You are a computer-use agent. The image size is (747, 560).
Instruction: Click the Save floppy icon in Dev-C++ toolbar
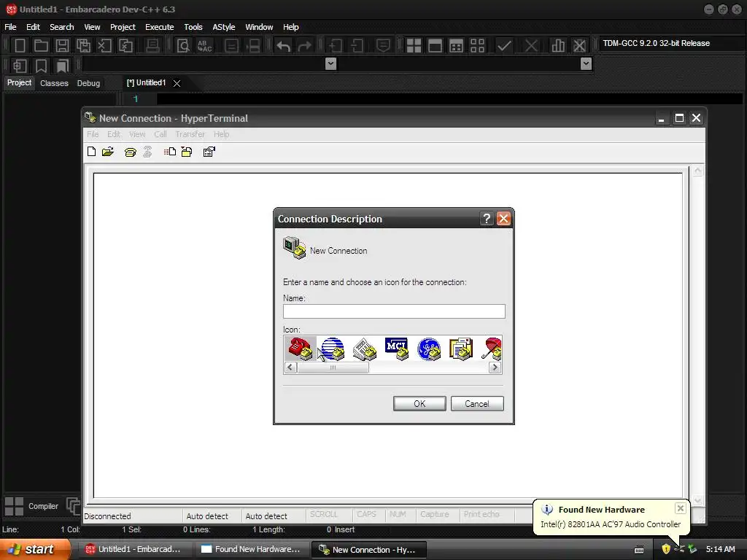point(62,46)
